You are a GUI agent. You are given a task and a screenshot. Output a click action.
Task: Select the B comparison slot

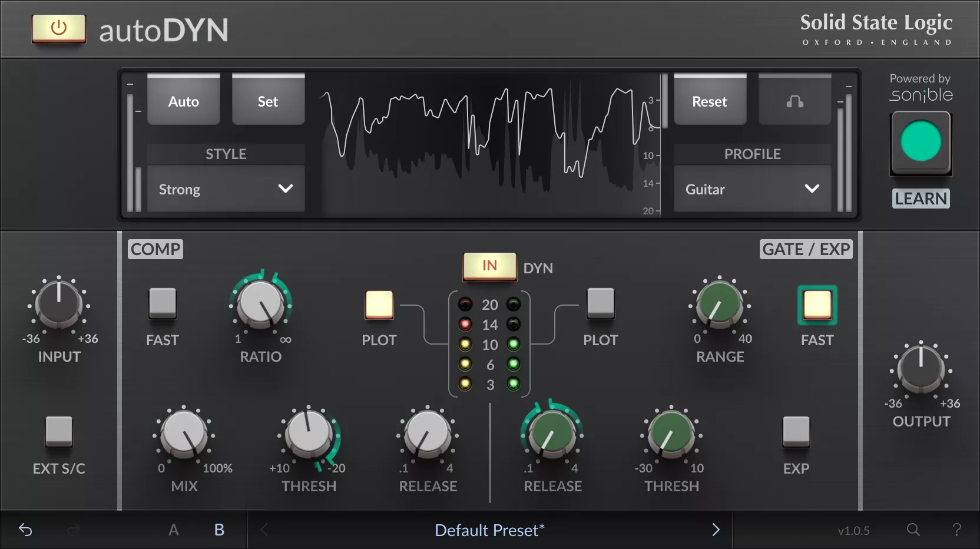pyautogui.click(x=218, y=530)
